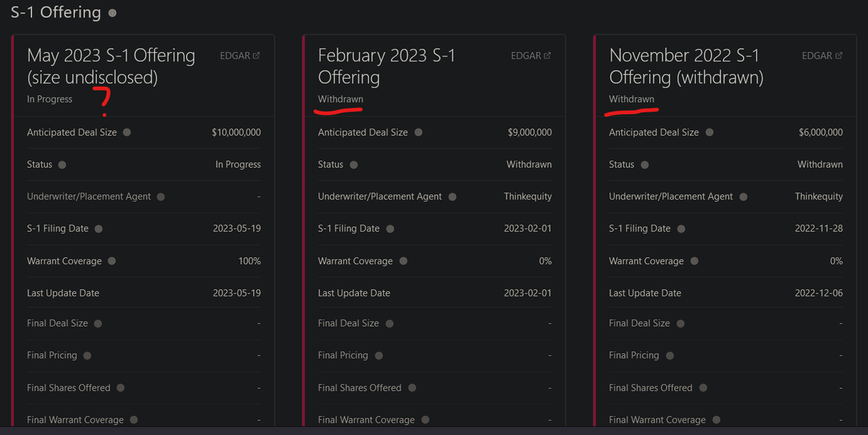Viewport: 868px width, 435px height.
Task: Click the $10,000,000 anticipated deal size value
Action: point(237,132)
